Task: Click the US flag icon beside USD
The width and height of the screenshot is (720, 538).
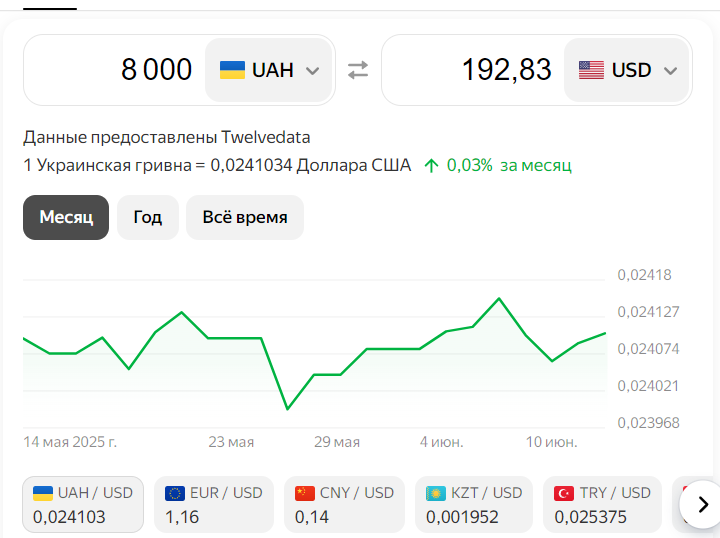Action: [x=591, y=70]
